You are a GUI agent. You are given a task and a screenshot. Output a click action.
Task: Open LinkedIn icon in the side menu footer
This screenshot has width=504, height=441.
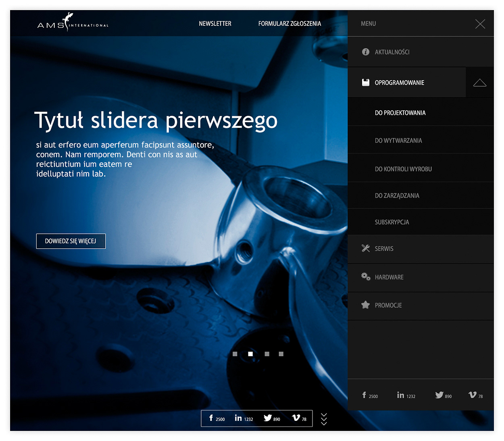coord(400,395)
